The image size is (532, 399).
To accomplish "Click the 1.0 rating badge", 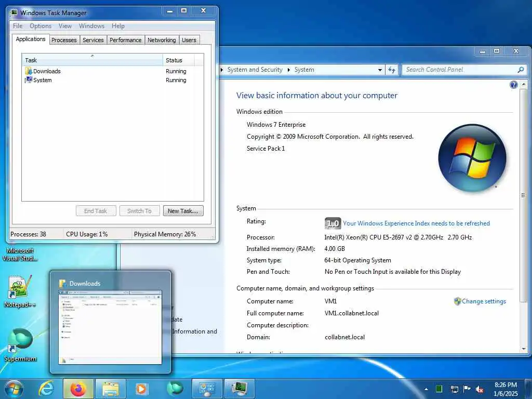I will pos(332,223).
